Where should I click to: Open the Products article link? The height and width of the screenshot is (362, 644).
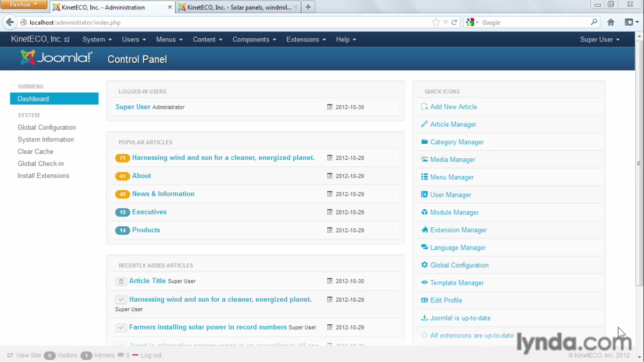pyautogui.click(x=146, y=230)
